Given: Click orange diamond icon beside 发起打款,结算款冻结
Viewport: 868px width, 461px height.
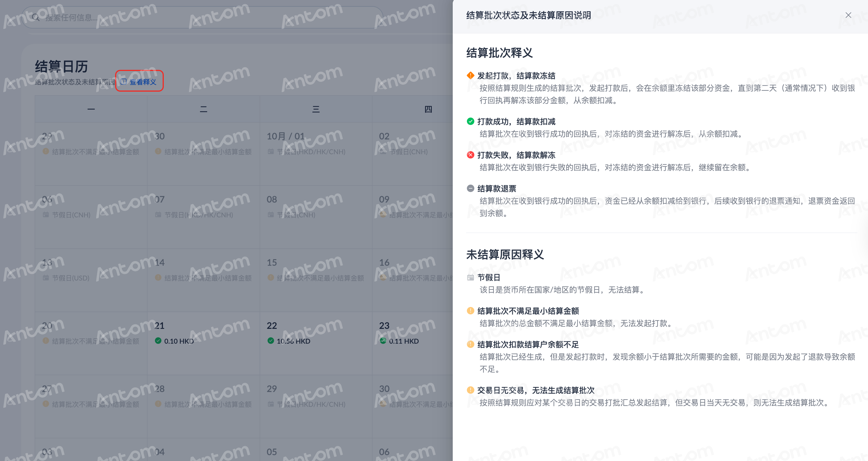Looking at the screenshot, I should 470,75.
